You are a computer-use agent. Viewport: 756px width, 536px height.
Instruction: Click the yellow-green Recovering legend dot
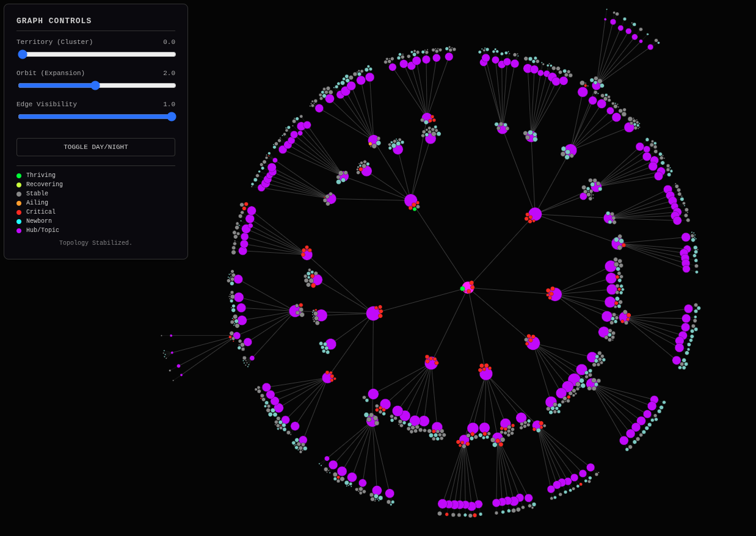(19, 185)
